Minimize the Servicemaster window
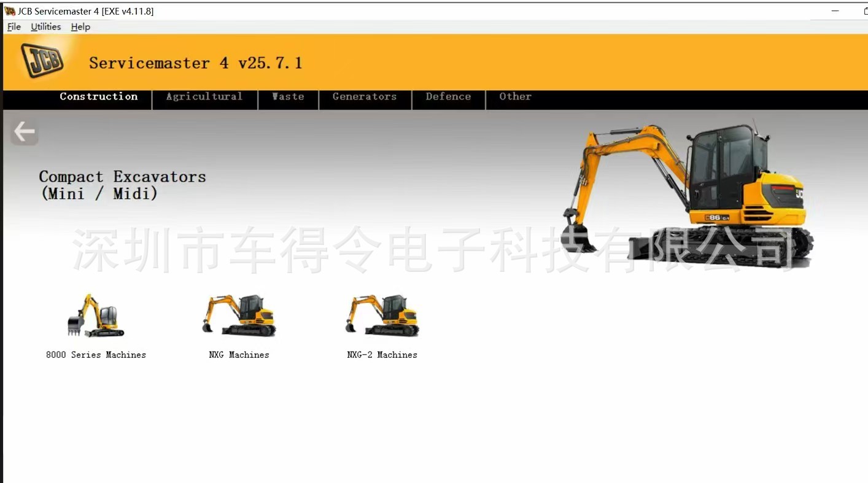This screenshot has width=868, height=483. (x=835, y=11)
